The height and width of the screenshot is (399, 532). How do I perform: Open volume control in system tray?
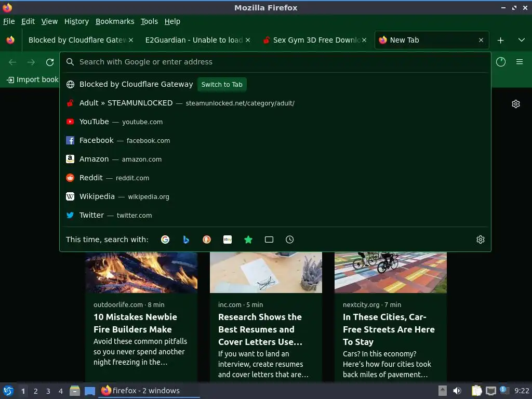pos(457,391)
